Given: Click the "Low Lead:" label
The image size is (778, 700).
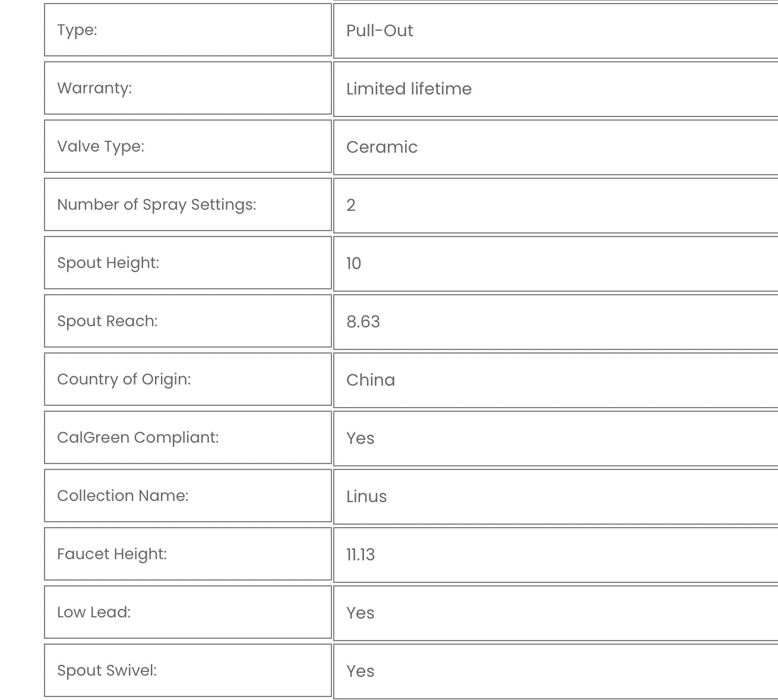Looking at the screenshot, I should pyautogui.click(x=94, y=612).
